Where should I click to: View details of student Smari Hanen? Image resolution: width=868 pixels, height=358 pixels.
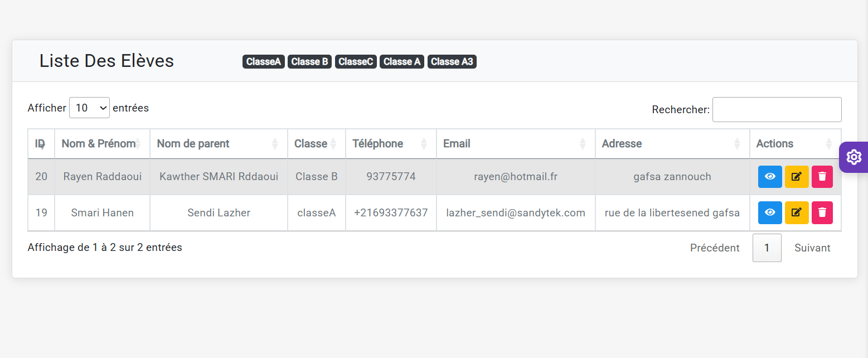(770, 212)
